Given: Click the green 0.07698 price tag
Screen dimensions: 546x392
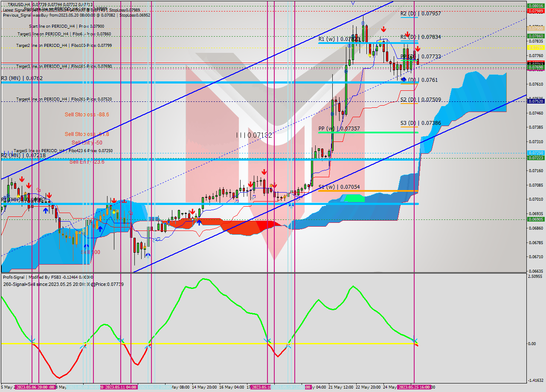Looking at the screenshot, I should point(536,67).
